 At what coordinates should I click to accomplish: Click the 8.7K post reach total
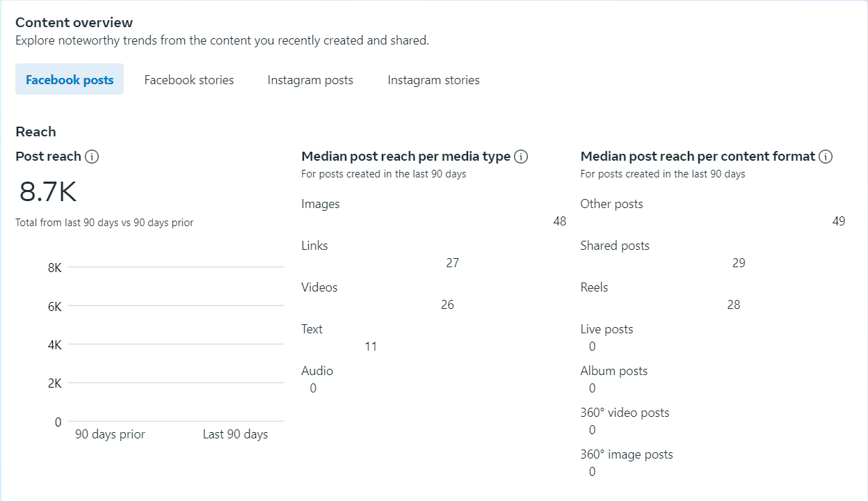click(48, 192)
